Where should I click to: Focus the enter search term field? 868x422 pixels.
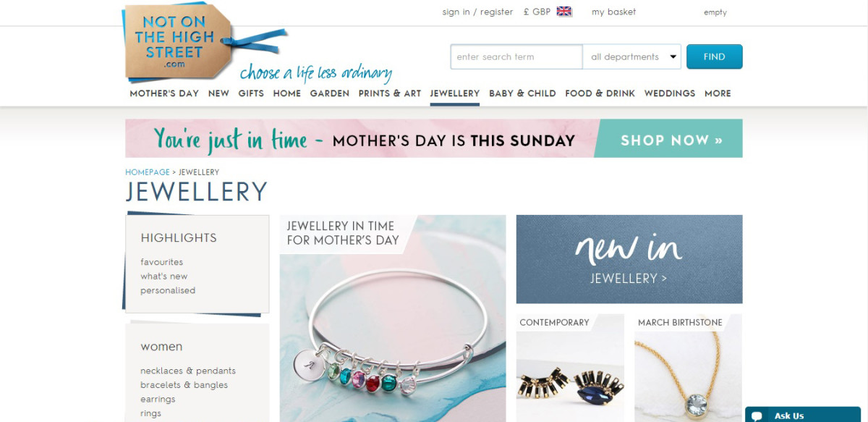pos(516,56)
